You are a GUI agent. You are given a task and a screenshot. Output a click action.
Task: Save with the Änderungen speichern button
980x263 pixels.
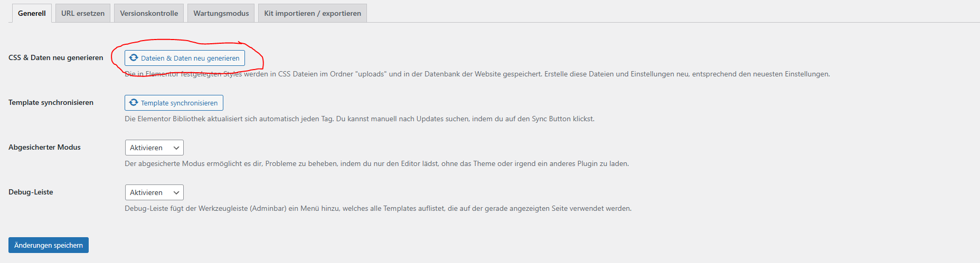point(49,245)
